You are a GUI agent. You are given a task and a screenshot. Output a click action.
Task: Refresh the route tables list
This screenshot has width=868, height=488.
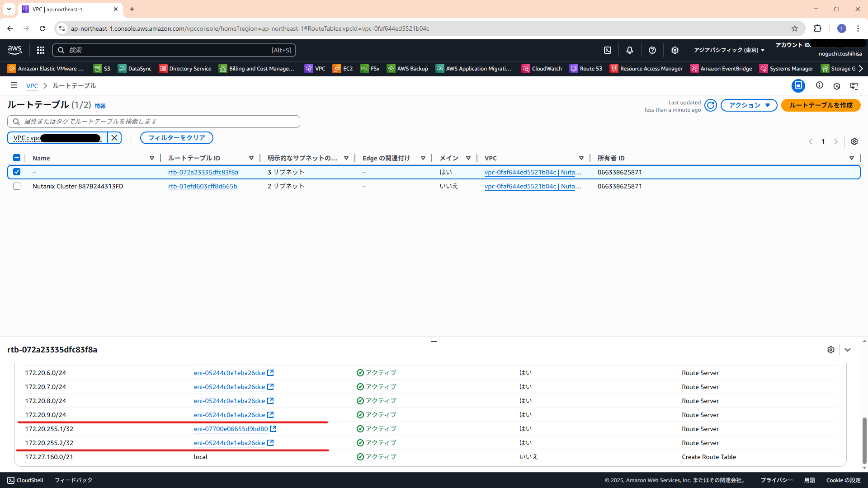coord(710,105)
